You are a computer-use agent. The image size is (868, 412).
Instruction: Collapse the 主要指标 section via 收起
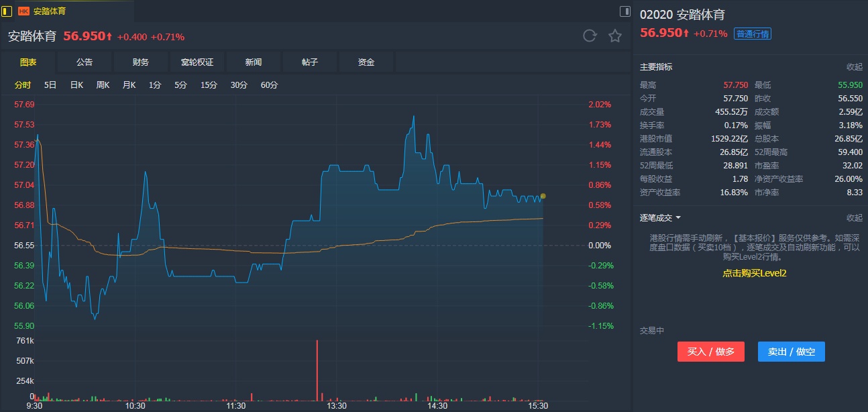point(854,67)
